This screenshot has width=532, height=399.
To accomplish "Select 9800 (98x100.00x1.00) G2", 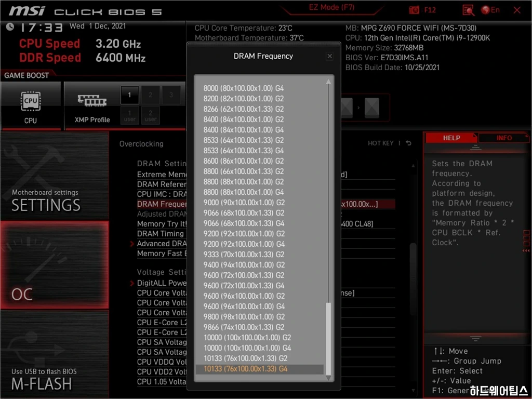I will pos(260,316).
